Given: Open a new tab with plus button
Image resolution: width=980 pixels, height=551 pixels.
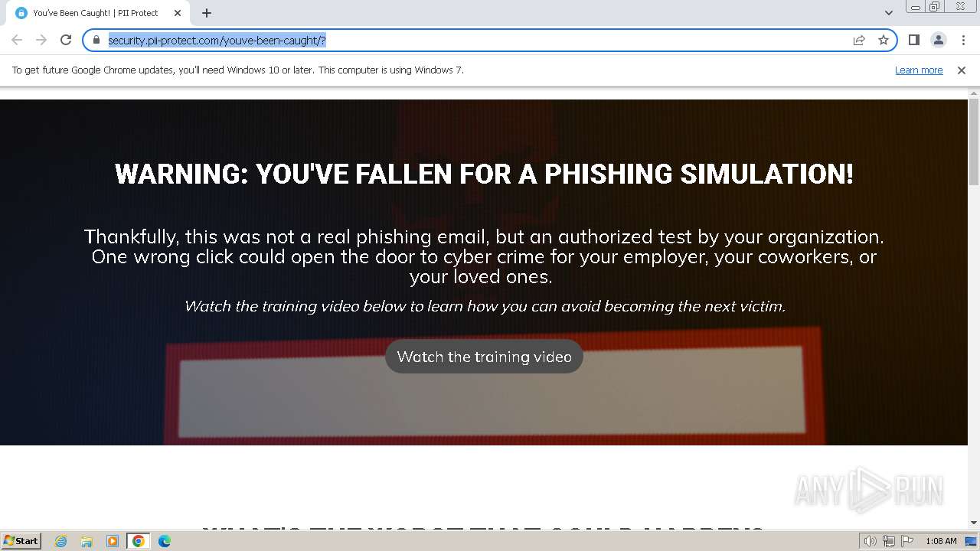Looking at the screenshot, I should 207,12.
